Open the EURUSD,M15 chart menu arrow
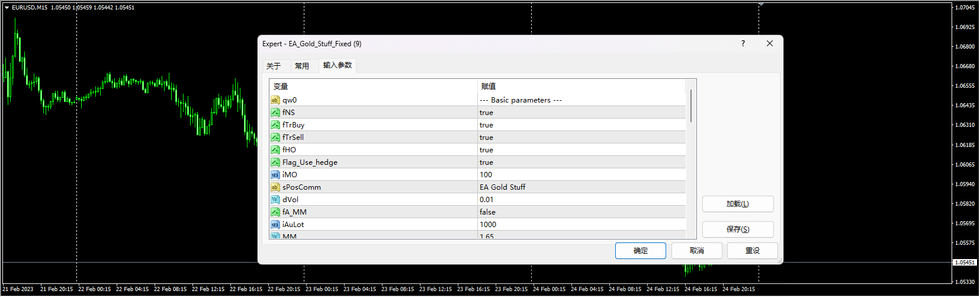This screenshot has height=297, width=980. click(x=7, y=8)
